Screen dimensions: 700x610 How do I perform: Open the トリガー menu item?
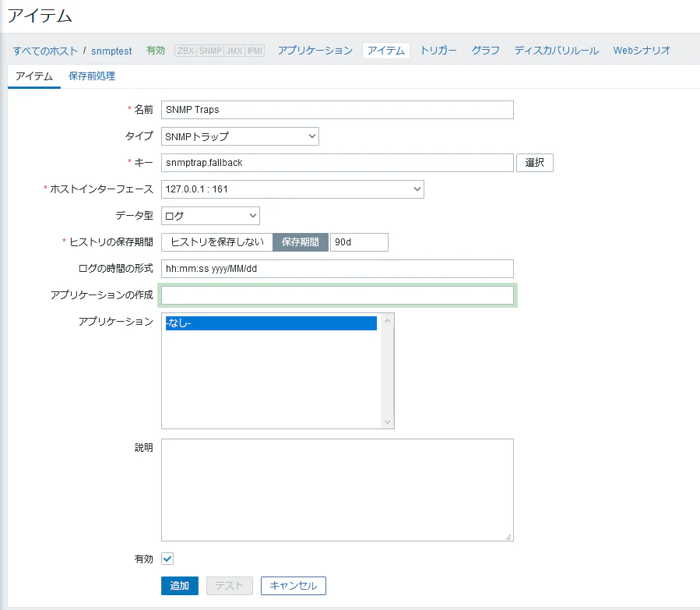[x=438, y=51]
